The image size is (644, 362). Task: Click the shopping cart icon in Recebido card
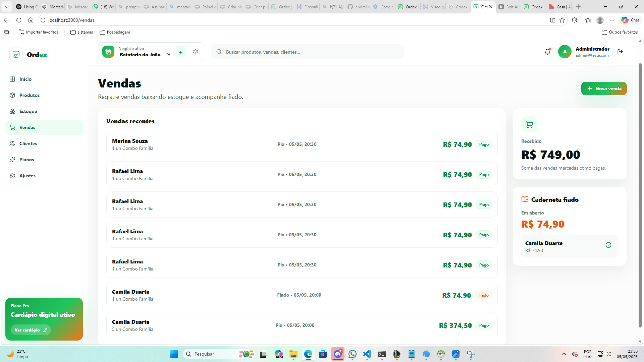[529, 124]
